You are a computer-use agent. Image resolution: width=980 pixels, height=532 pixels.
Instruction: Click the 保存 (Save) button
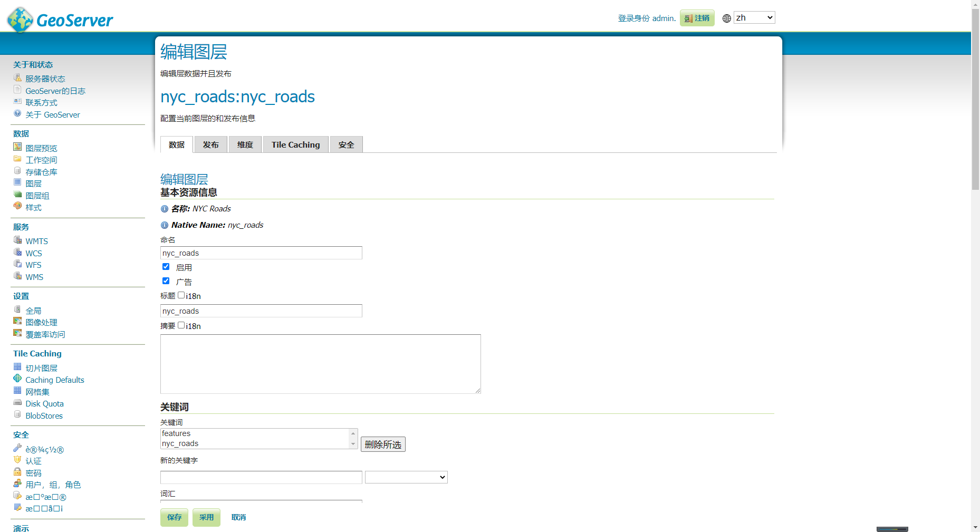click(174, 517)
